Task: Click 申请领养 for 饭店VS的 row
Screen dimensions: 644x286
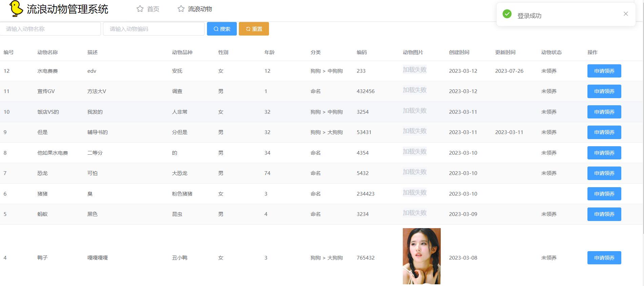Action: coord(604,112)
